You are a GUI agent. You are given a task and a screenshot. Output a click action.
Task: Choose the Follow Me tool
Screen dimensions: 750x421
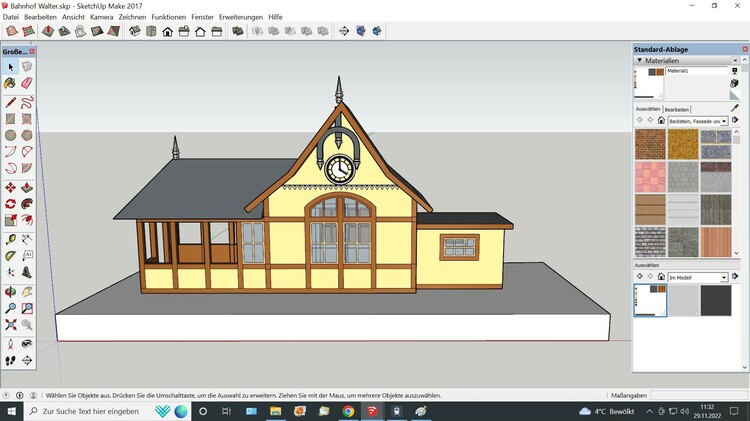click(x=27, y=204)
